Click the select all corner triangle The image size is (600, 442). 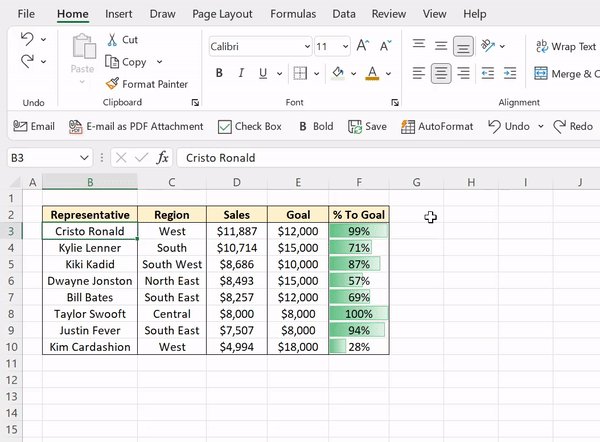(15, 182)
